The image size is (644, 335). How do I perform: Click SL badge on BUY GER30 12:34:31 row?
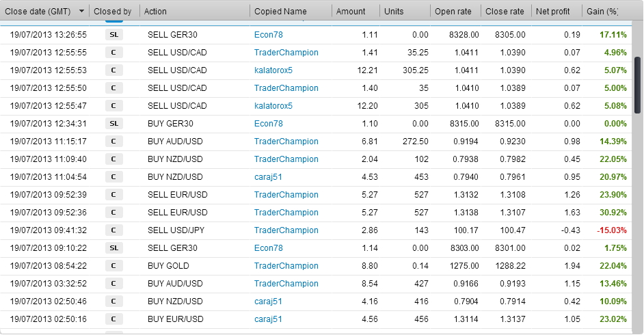coord(114,124)
